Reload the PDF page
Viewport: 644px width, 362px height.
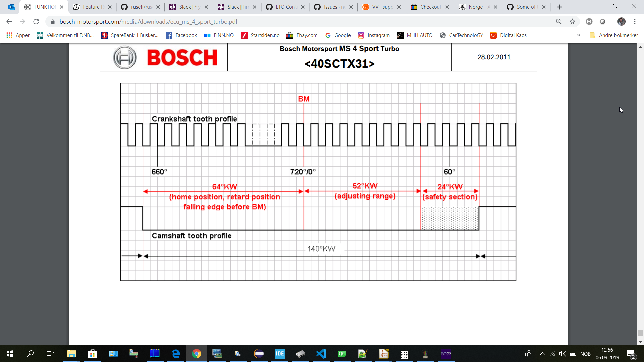click(36, 22)
